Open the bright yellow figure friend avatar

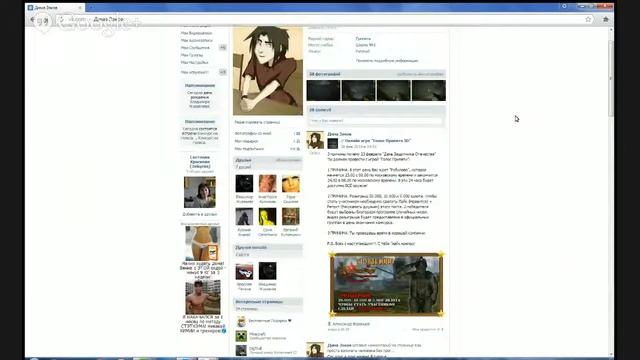pyautogui.click(x=267, y=217)
